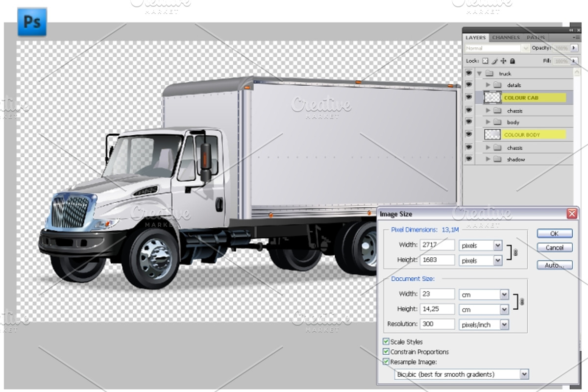This screenshot has height=392, width=588.
Task: Collapse the panel with double-arrow icon
Action: [x=571, y=30]
